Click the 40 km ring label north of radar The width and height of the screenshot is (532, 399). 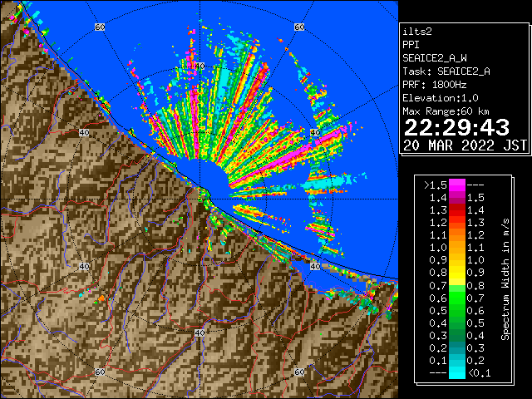coord(199,66)
